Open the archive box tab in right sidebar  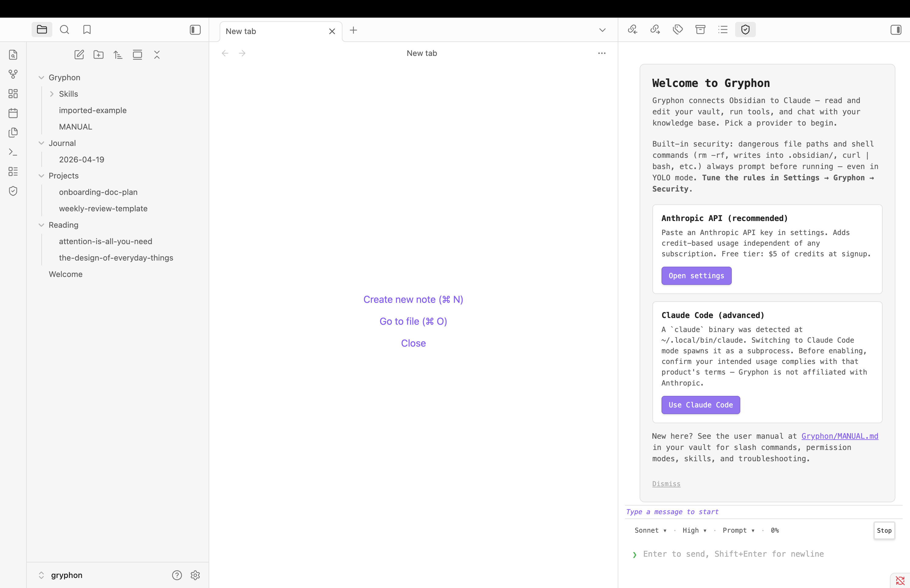click(x=700, y=29)
